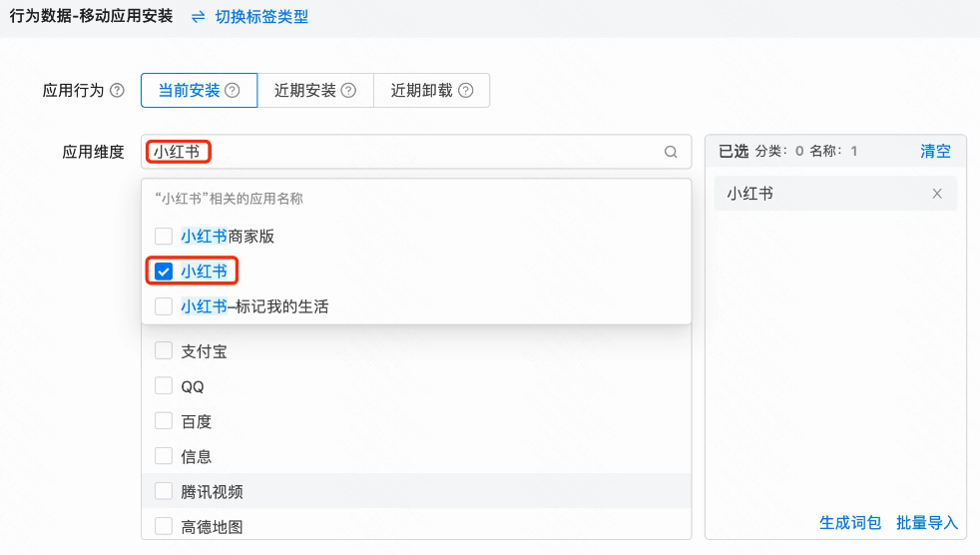Screen dimensions: 980x555
Task: Click the 小红书商家版 result text
Action: [x=228, y=237]
